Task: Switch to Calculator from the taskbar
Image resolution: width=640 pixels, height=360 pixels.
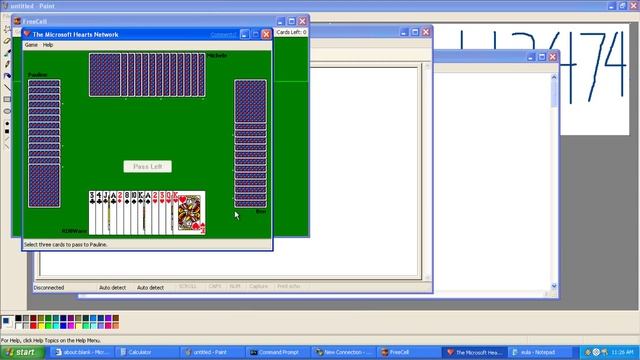Action: pos(147,352)
